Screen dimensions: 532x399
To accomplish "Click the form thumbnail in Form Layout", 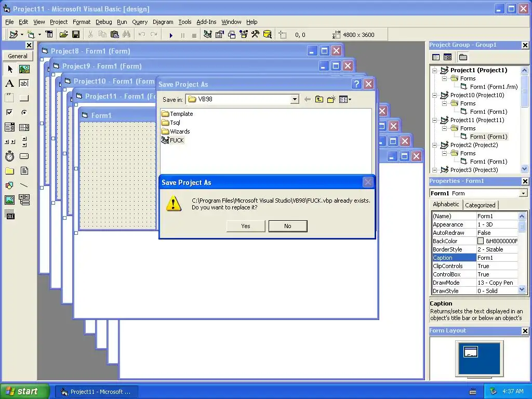I will click(x=471, y=352).
